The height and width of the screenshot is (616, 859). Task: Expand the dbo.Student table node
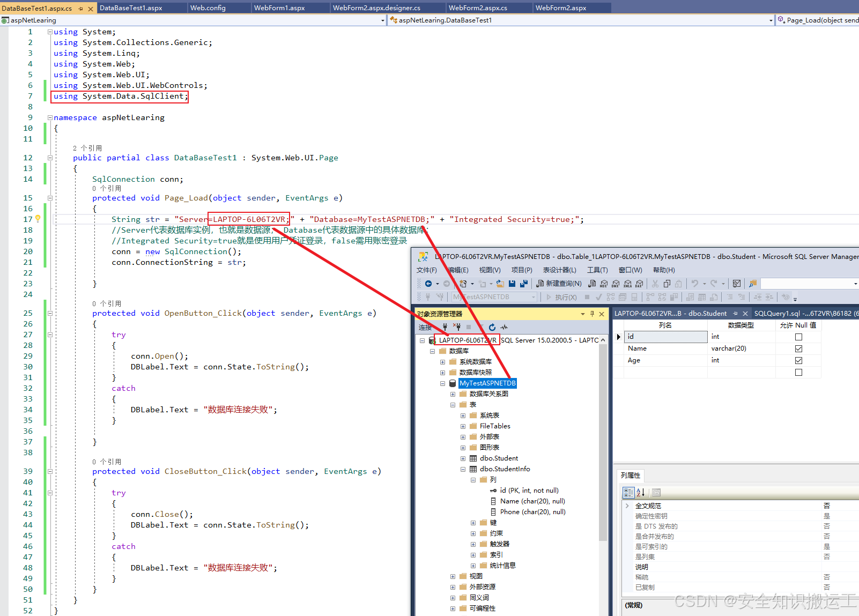463,458
